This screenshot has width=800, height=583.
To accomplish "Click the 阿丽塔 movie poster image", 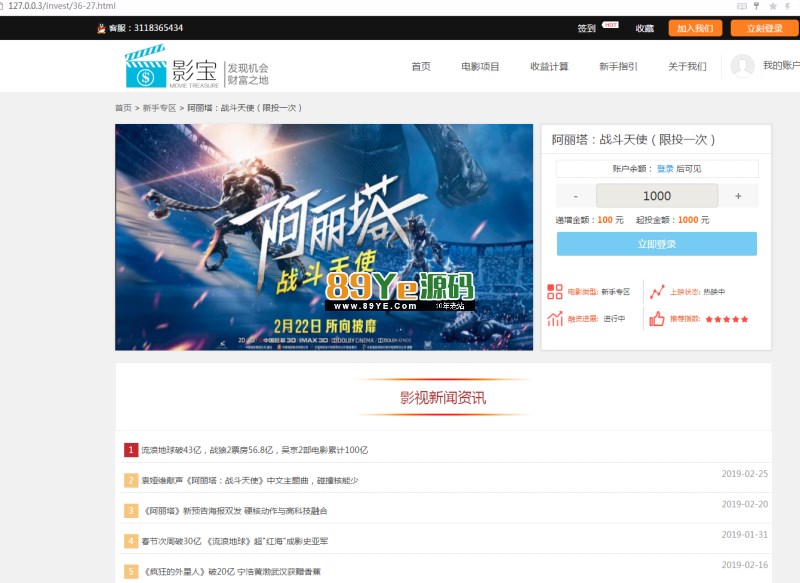I will (324, 237).
